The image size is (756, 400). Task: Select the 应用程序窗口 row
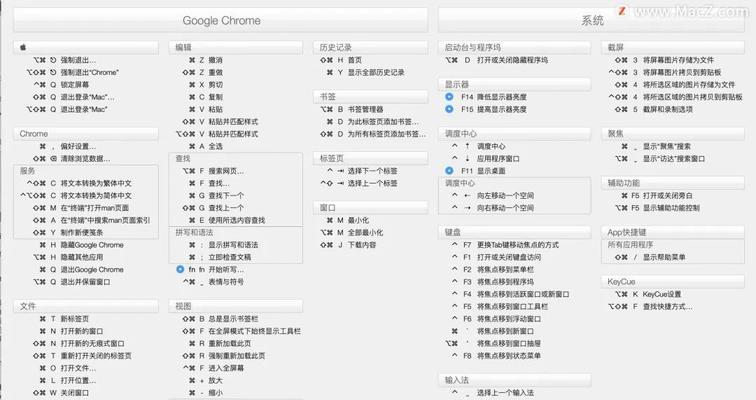point(486,159)
